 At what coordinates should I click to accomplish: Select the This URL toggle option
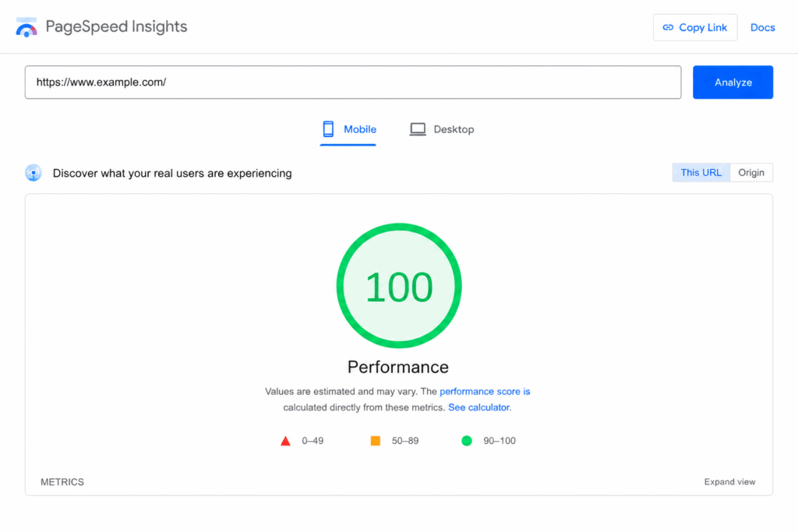tap(701, 172)
